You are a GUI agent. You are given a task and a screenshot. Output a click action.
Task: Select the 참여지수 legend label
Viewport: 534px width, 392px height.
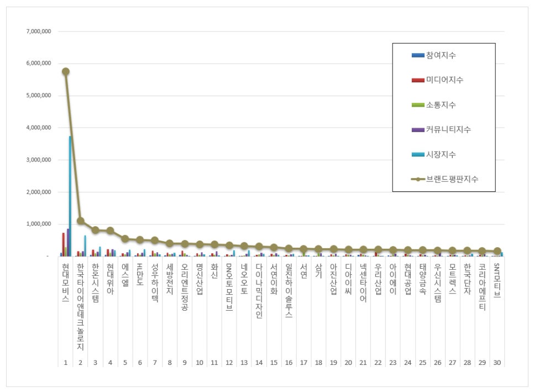click(441, 55)
